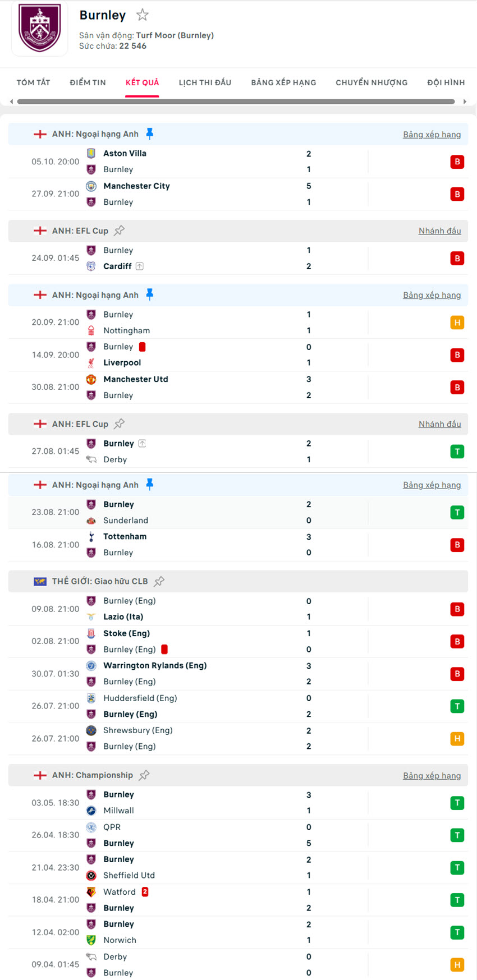Open the LỊCH THI ĐẤU tab
Viewport: 477px width, 980px height.
(x=205, y=82)
